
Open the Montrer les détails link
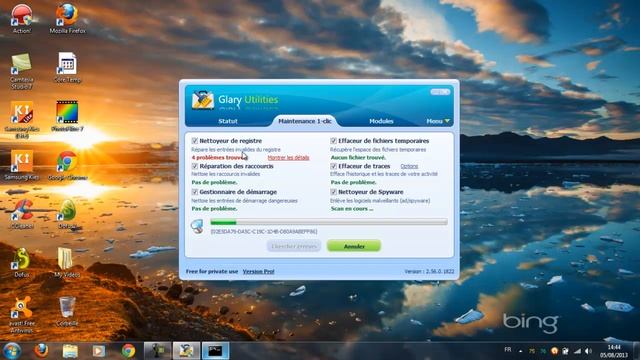pyautogui.click(x=288, y=158)
